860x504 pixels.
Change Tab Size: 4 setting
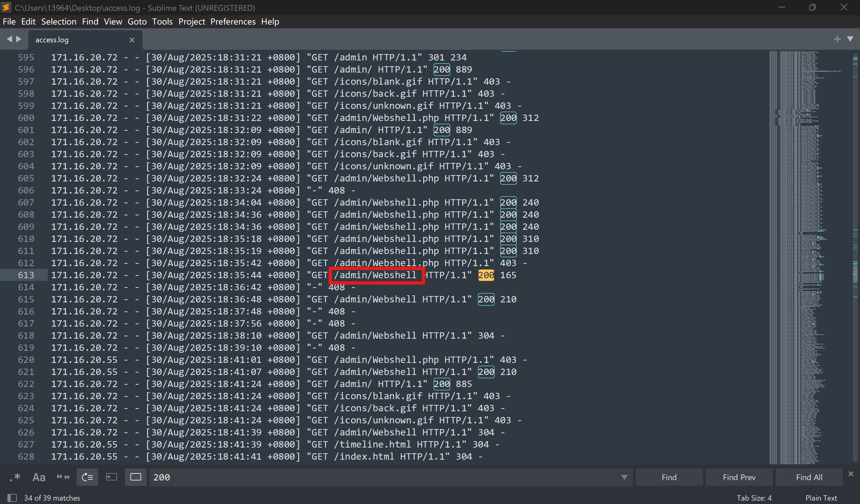tap(754, 498)
